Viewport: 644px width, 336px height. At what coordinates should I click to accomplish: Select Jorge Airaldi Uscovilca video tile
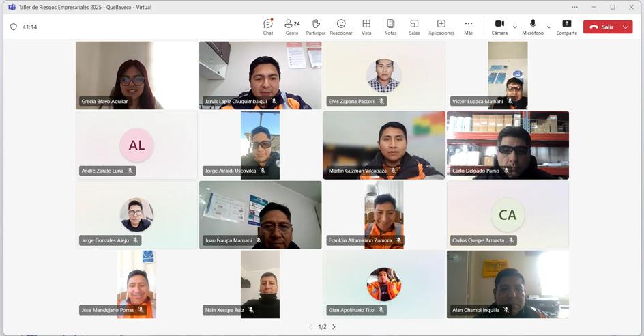[261, 145]
